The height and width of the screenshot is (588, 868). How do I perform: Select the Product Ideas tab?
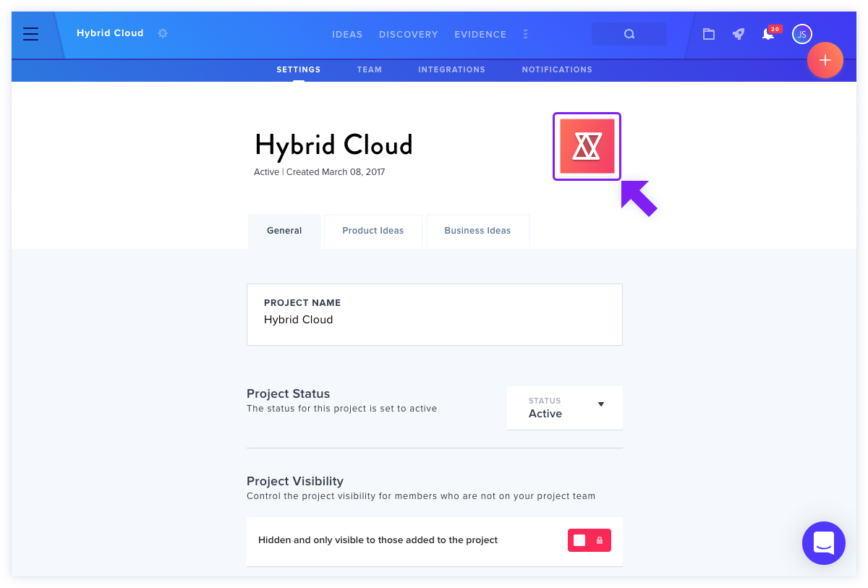[x=373, y=231]
